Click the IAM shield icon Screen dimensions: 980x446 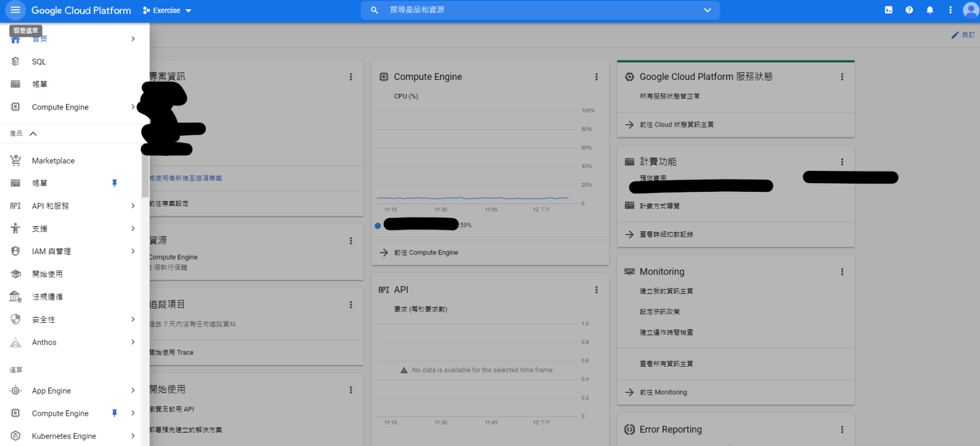16,251
